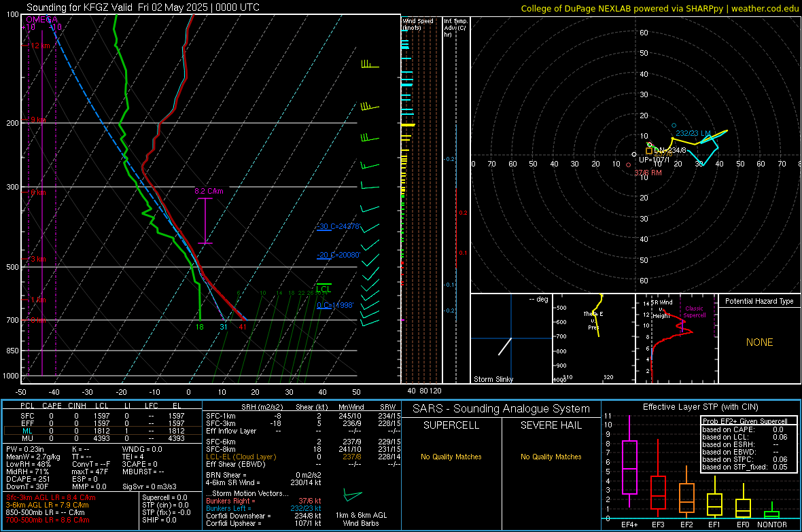
Task: Click the UP=107/1 hodograph label
Action: [655, 160]
